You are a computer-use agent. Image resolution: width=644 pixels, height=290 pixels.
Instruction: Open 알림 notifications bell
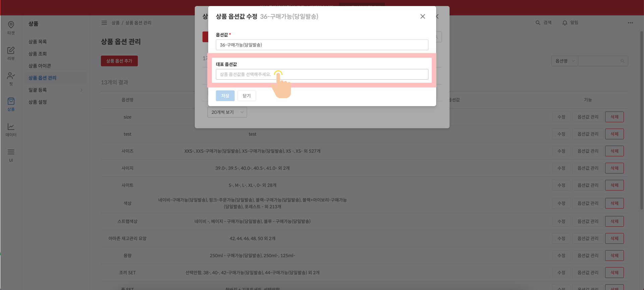click(x=570, y=22)
